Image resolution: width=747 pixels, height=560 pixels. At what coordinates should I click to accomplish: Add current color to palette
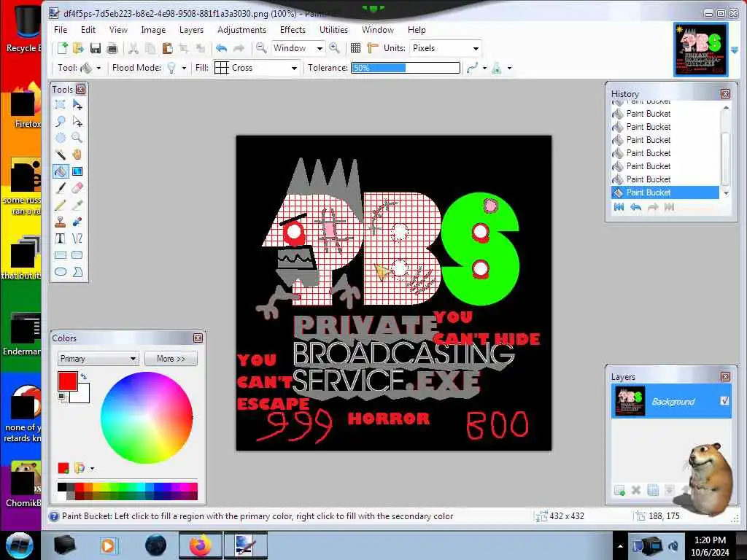click(x=63, y=468)
